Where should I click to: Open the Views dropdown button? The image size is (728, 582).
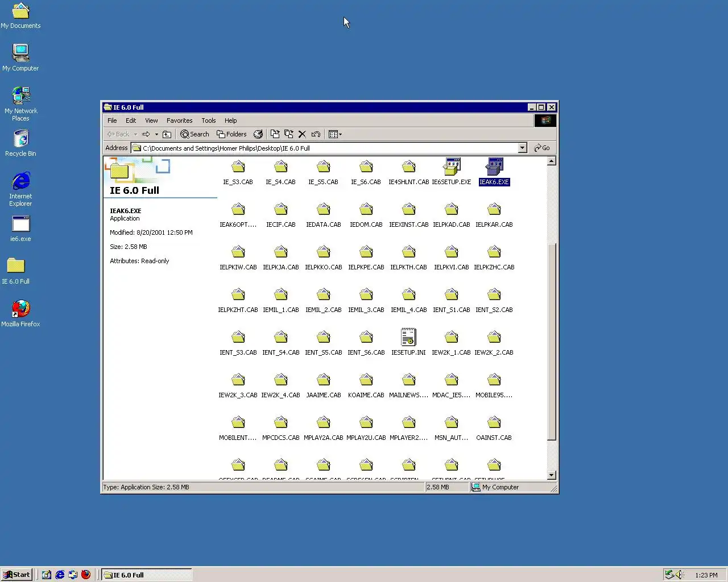[x=335, y=134]
